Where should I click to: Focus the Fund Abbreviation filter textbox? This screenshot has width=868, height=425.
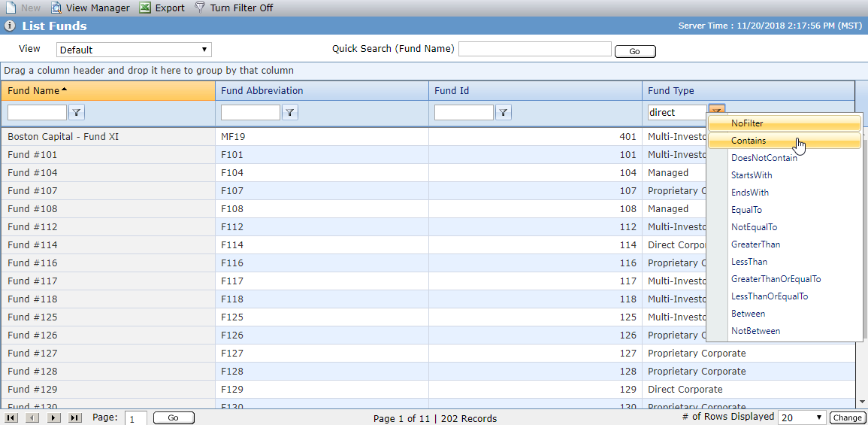coord(251,113)
